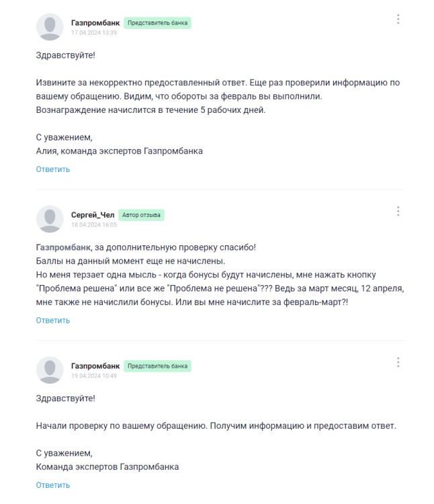The width and height of the screenshot is (434, 504).
Task: Click the bold Газпромбанк mention in Сергей_Чел's text
Action: click(x=63, y=247)
